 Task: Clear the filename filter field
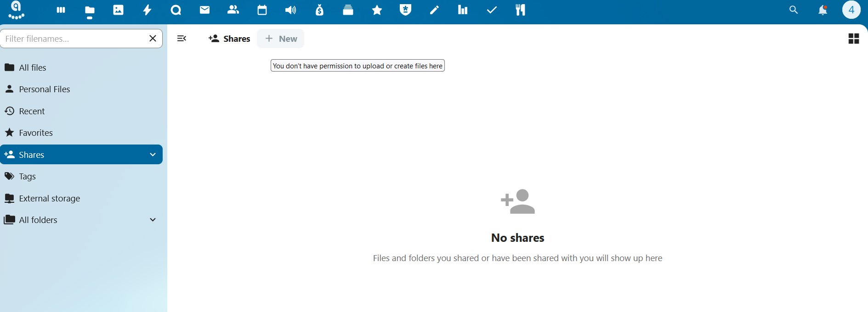tap(153, 39)
